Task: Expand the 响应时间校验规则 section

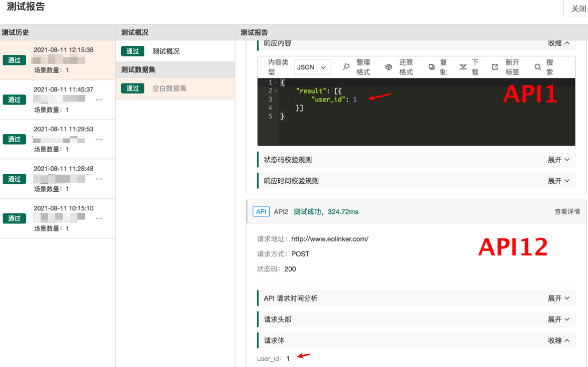Action: coord(558,181)
